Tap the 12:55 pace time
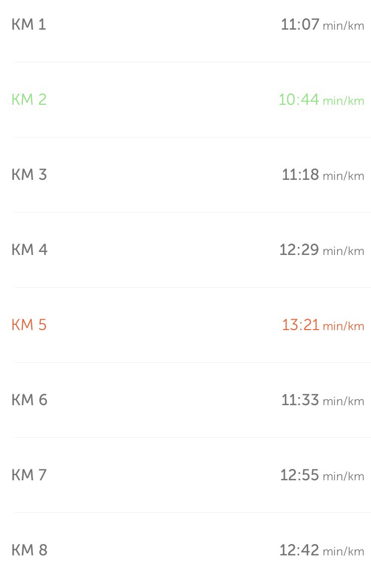 [299, 475]
